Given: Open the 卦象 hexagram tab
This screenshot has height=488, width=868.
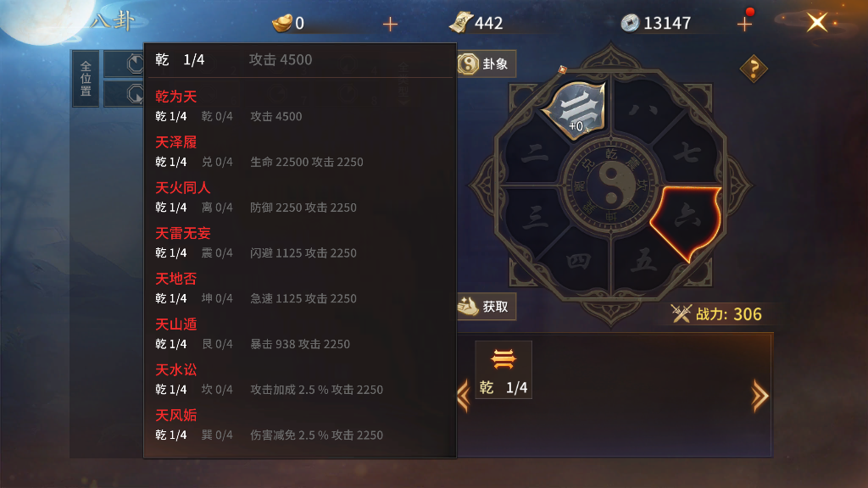Looking at the screenshot, I should point(486,64).
